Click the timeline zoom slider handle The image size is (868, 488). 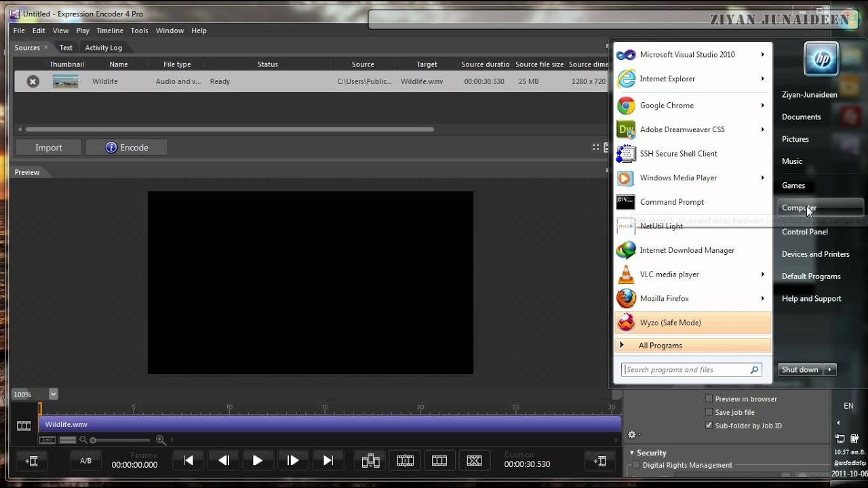point(93,441)
